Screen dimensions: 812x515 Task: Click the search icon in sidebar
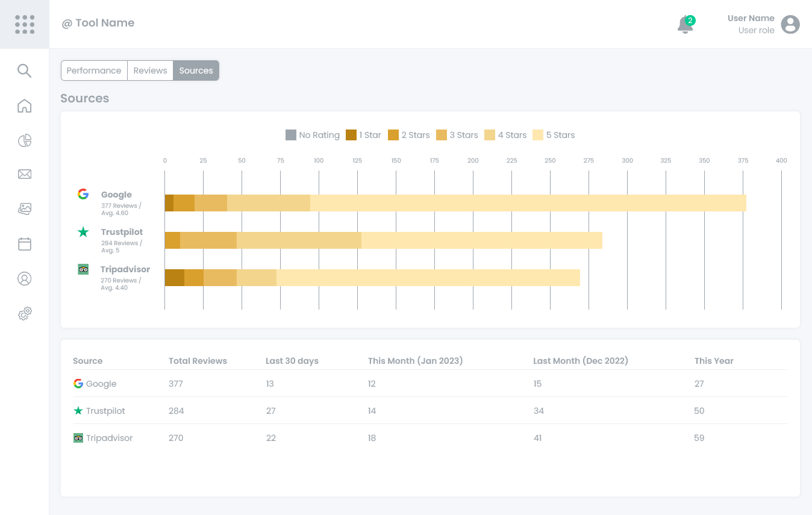click(24, 70)
